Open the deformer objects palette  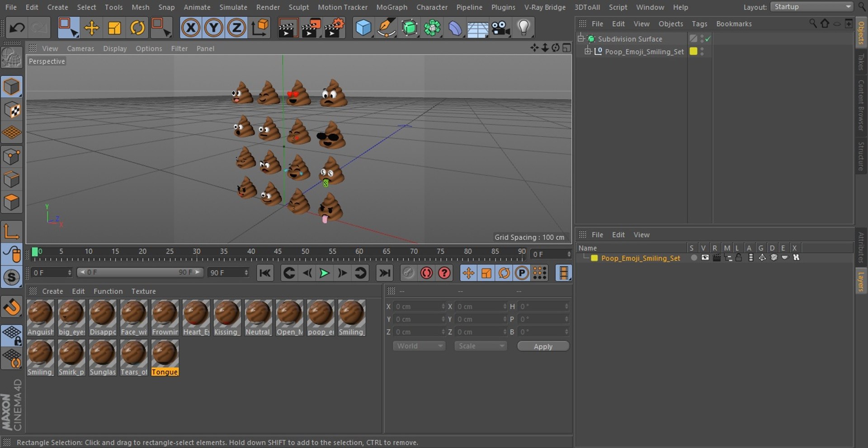(x=455, y=28)
